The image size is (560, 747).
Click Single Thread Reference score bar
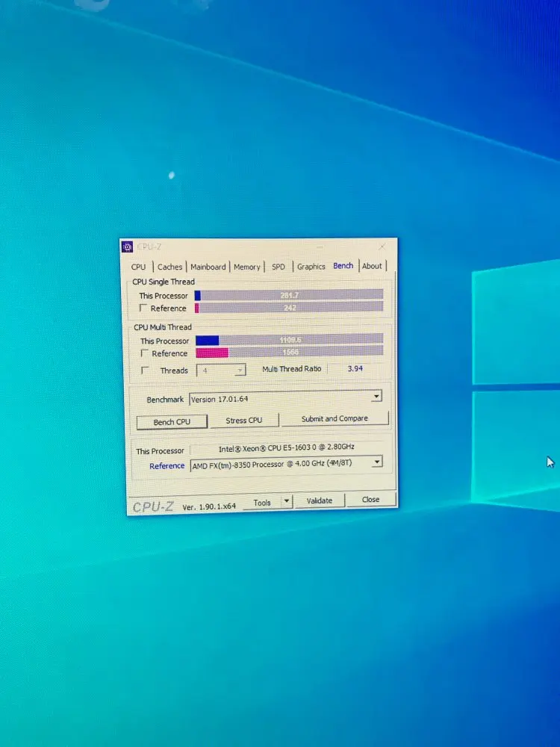point(288,308)
